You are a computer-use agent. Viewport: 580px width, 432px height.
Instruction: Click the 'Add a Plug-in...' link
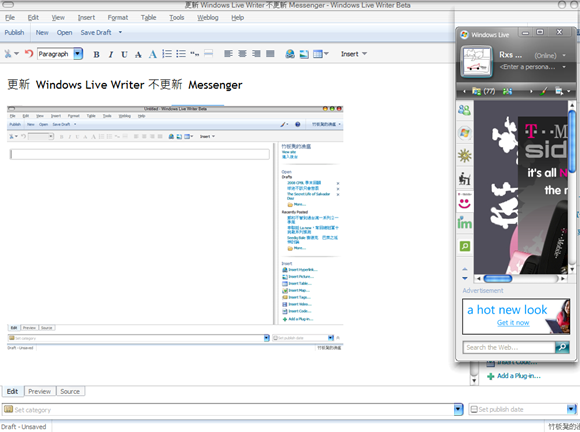click(x=519, y=376)
